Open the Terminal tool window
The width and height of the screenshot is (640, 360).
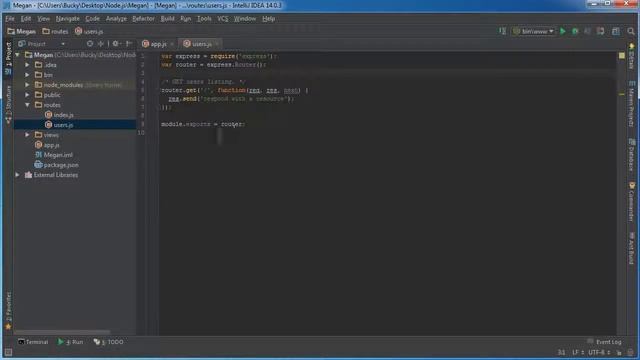point(33,342)
